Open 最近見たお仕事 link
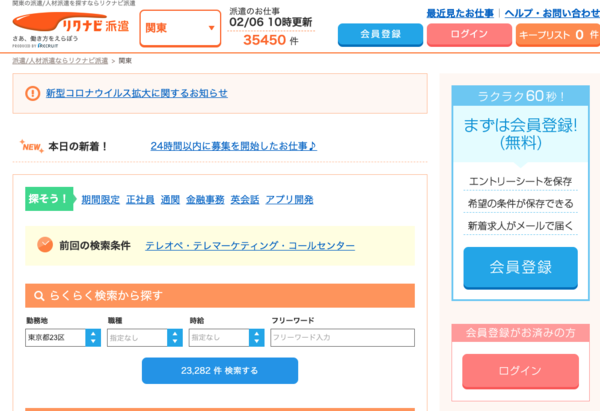Image resolution: width=600 pixels, height=411 pixels. coord(460,13)
